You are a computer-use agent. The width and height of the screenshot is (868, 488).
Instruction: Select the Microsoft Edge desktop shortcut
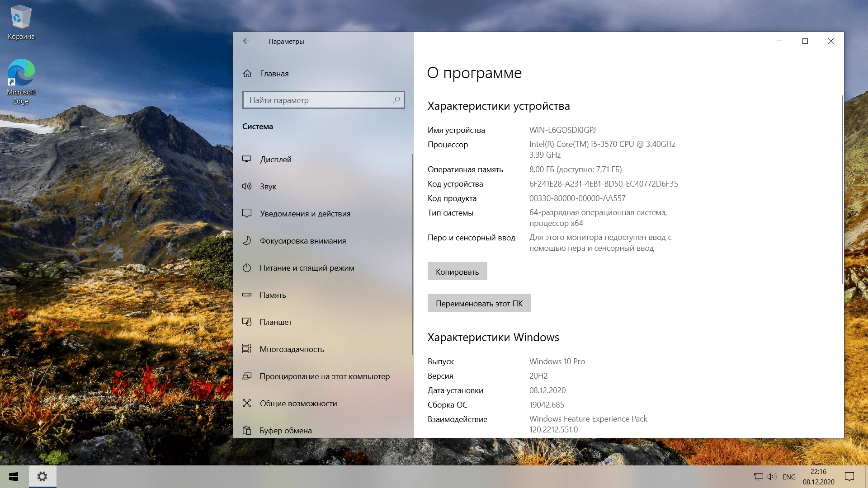click(21, 82)
